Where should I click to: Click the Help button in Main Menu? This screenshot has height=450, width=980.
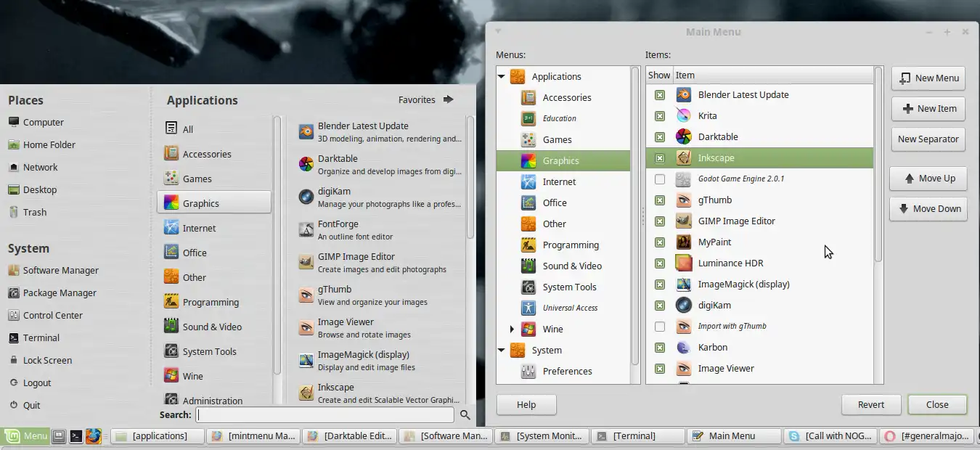pos(526,404)
